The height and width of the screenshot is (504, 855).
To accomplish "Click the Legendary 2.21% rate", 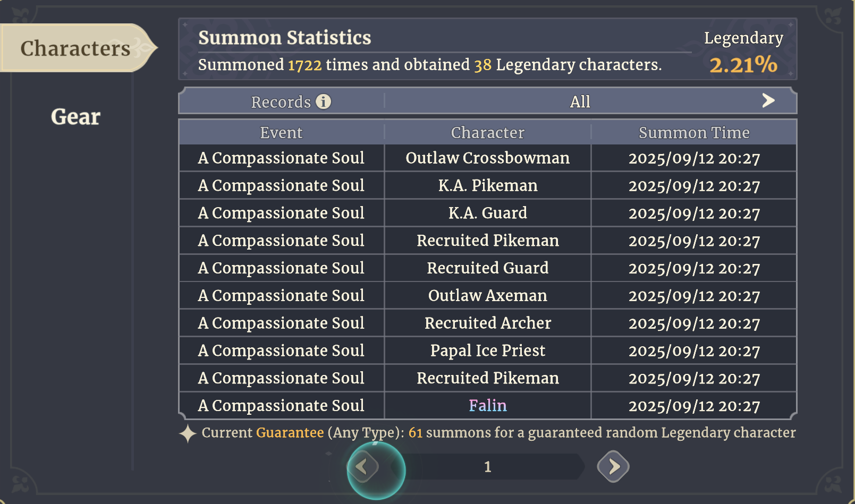I will tap(743, 65).
